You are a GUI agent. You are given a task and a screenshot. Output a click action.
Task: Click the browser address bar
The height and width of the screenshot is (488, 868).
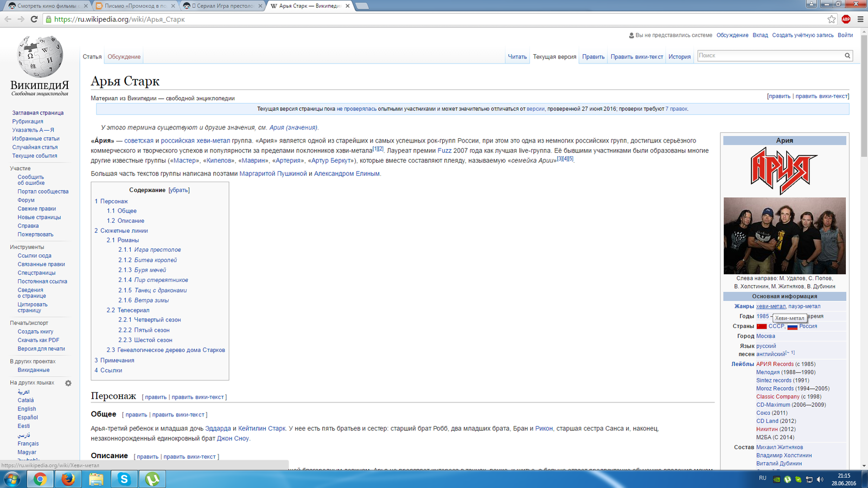point(434,19)
